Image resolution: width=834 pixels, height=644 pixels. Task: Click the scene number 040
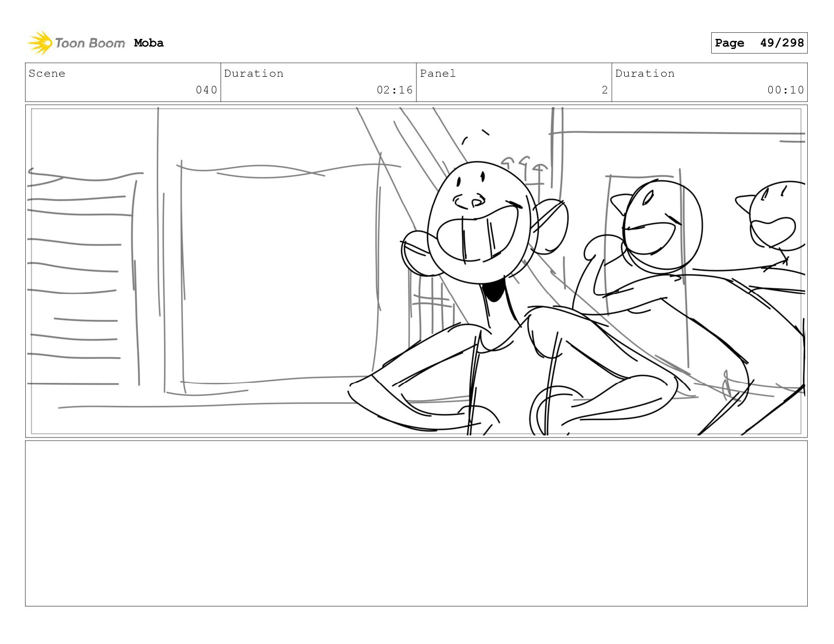click(x=206, y=90)
